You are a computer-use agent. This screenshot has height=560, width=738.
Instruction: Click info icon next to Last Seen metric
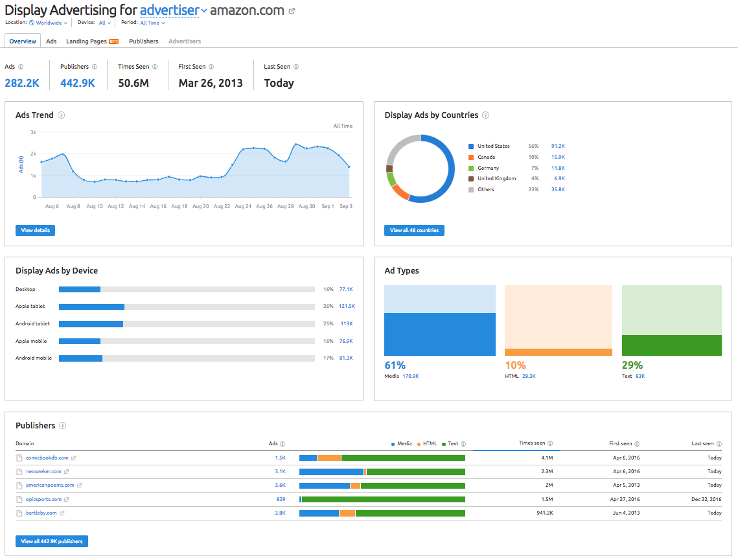296,67
